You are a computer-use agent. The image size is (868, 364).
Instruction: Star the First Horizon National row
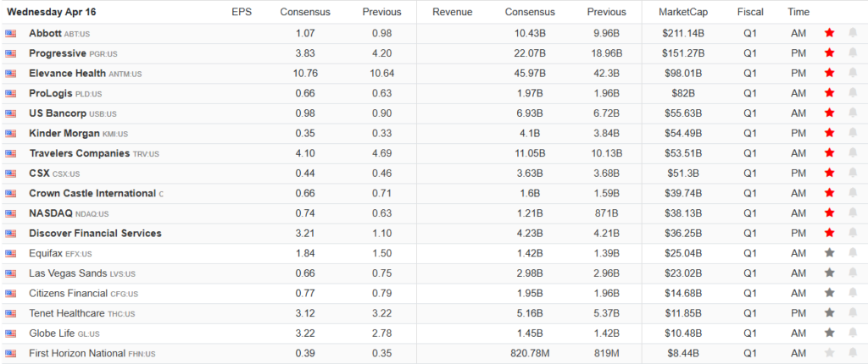(x=829, y=353)
